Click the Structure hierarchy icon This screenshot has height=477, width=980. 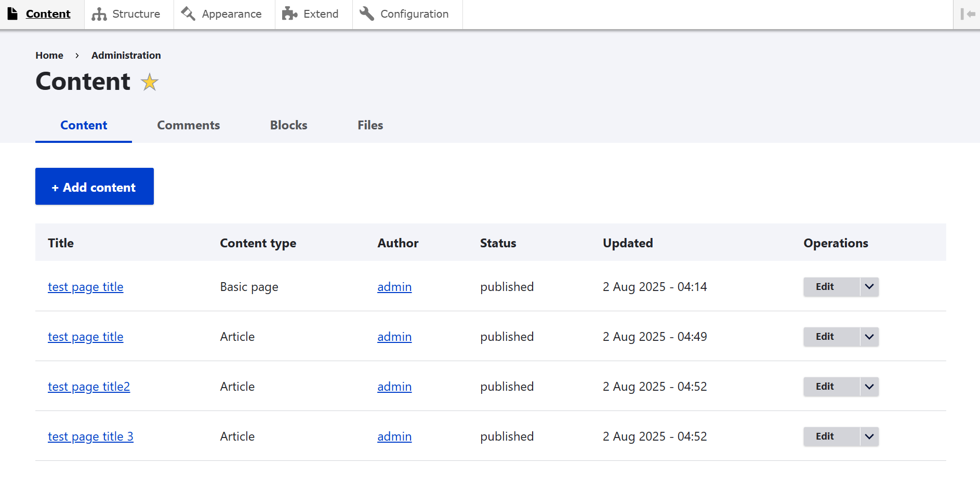click(99, 14)
